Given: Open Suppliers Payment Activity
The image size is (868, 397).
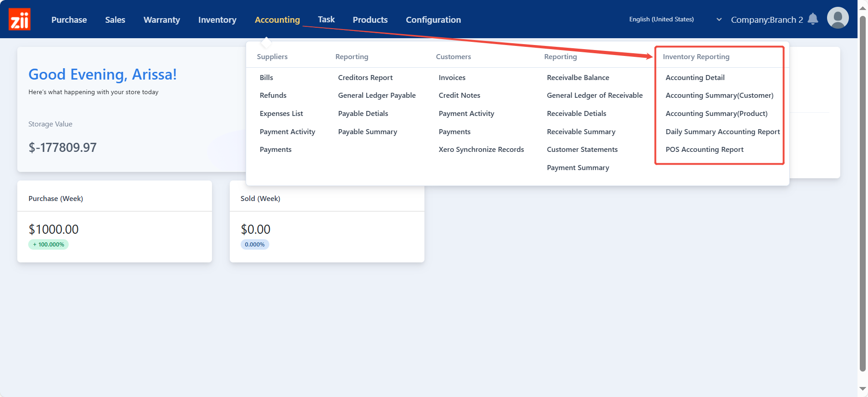Looking at the screenshot, I should tap(288, 131).
